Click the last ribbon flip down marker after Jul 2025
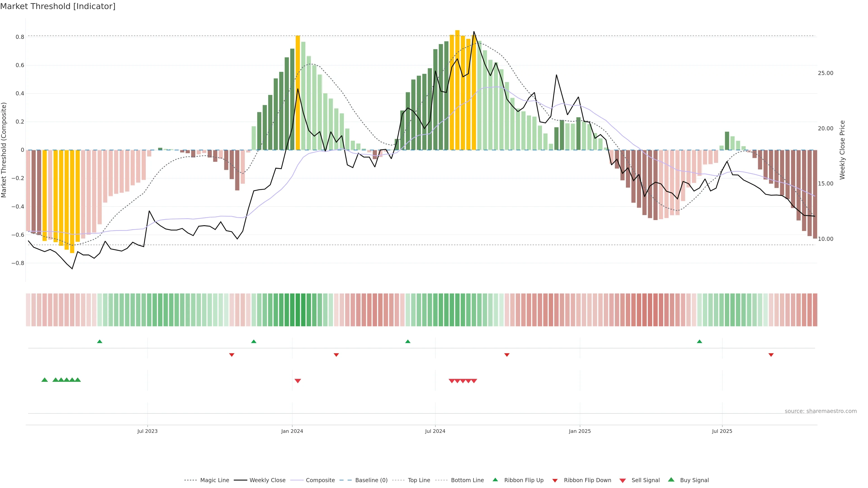This screenshot has height=488, width=868. click(771, 355)
